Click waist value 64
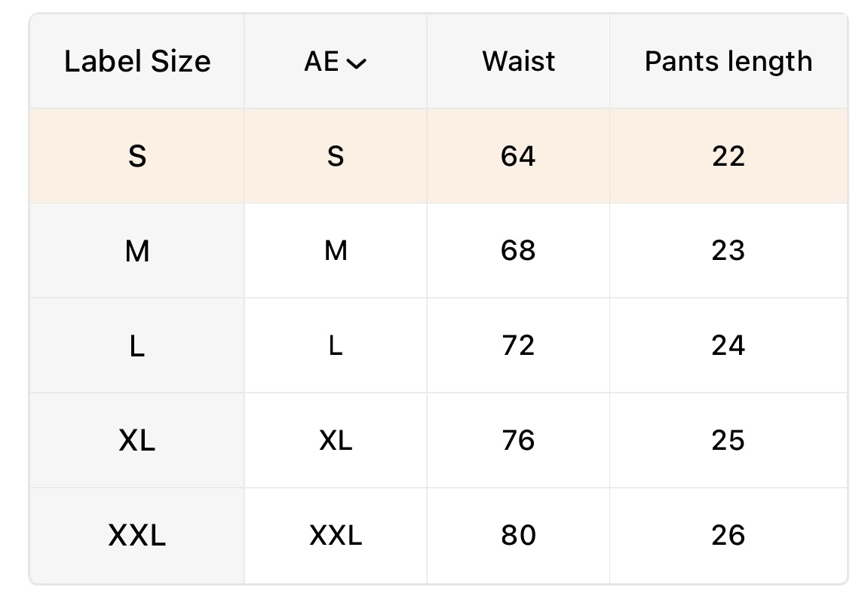 click(x=518, y=157)
